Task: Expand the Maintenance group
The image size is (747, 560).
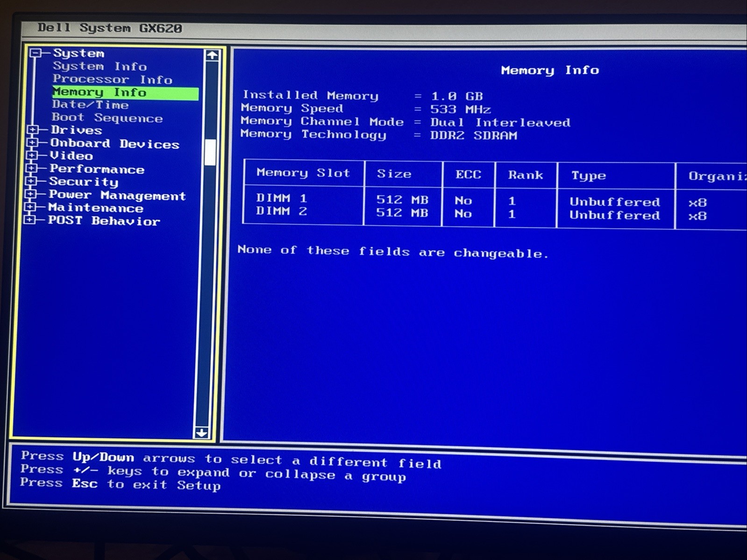Action: [30, 206]
